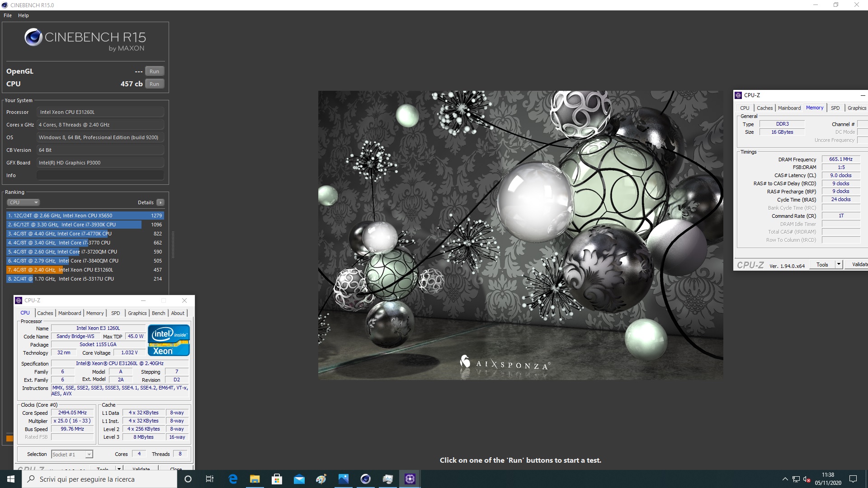Click the Cinebench R15 logo
Screen dimensions: 868x488
coord(85,39)
